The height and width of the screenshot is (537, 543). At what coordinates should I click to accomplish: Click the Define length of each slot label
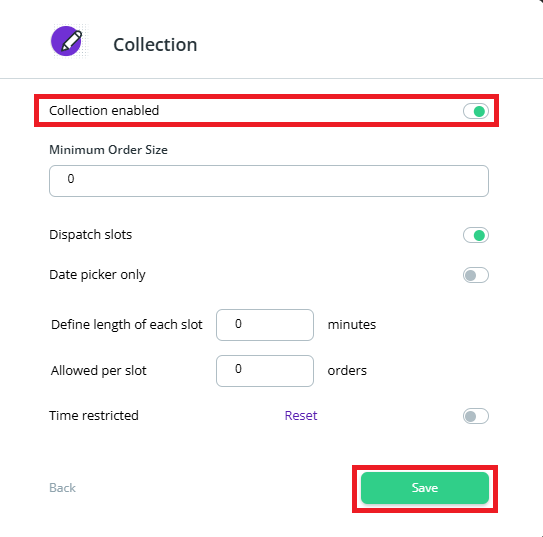[x=126, y=324]
